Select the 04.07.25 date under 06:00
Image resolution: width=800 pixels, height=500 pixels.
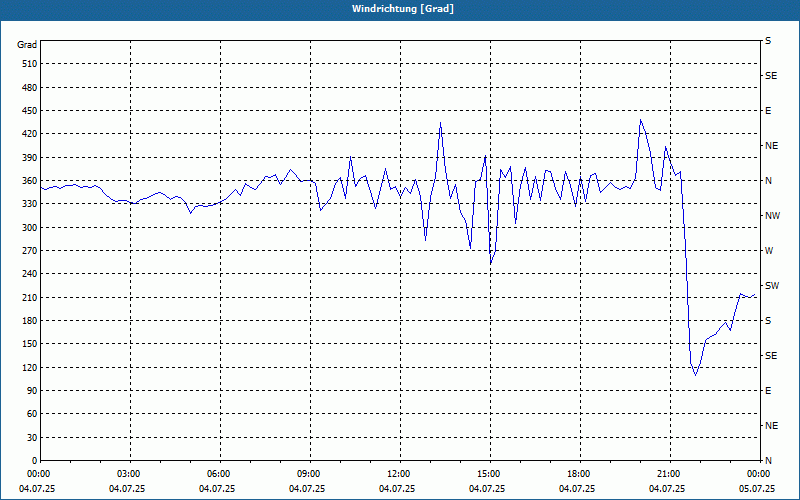pos(217,489)
